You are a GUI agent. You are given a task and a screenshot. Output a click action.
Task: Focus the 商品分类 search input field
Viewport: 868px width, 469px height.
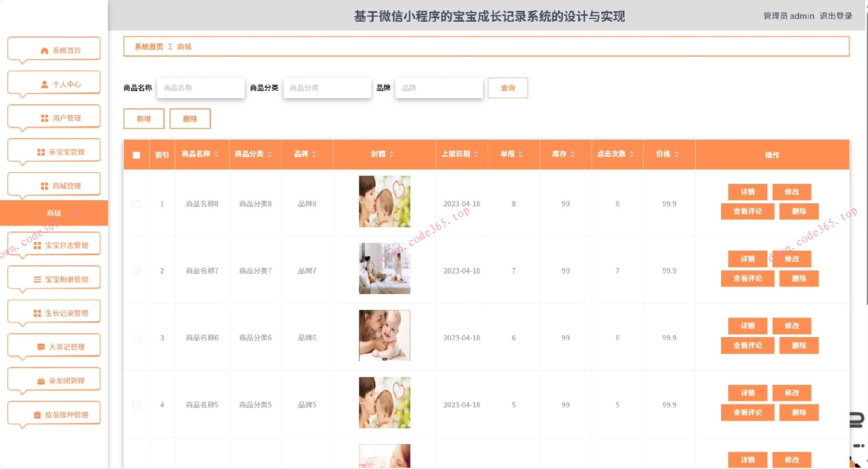327,88
